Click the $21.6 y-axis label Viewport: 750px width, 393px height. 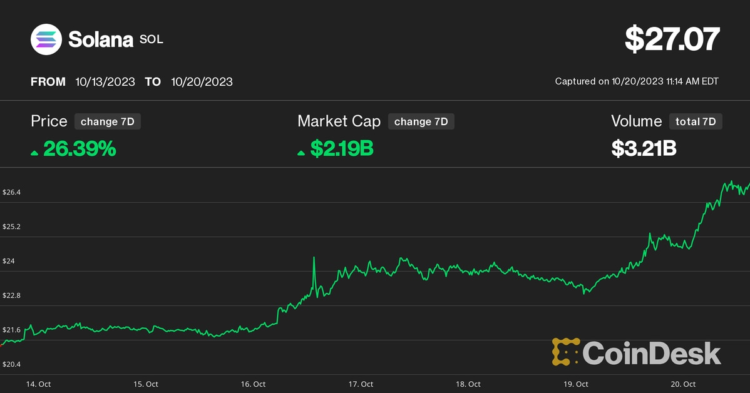tap(11, 330)
